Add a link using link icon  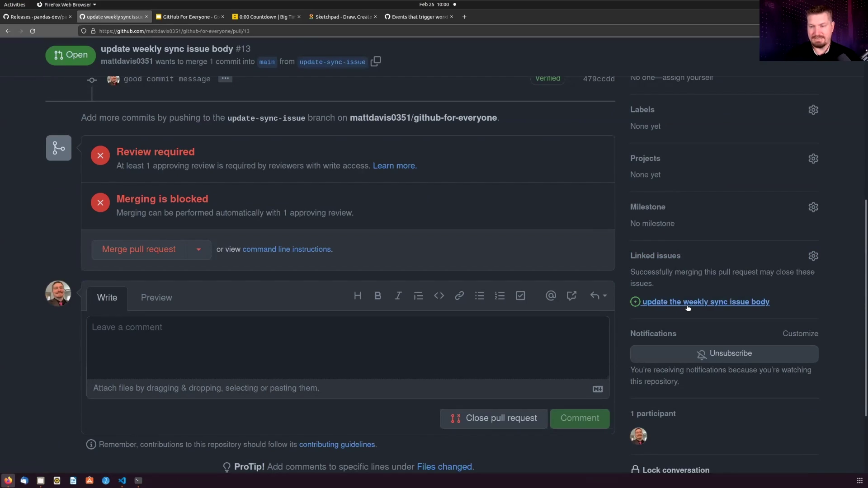pos(459,296)
